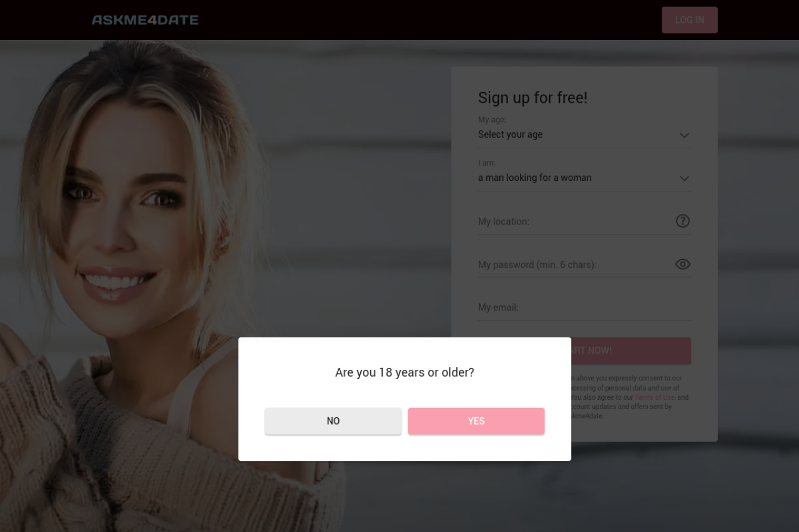The width and height of the screenshot is (799, 532).
Task: Select the 'Select your age' dropdown text
Action: (x=510, y=135)
